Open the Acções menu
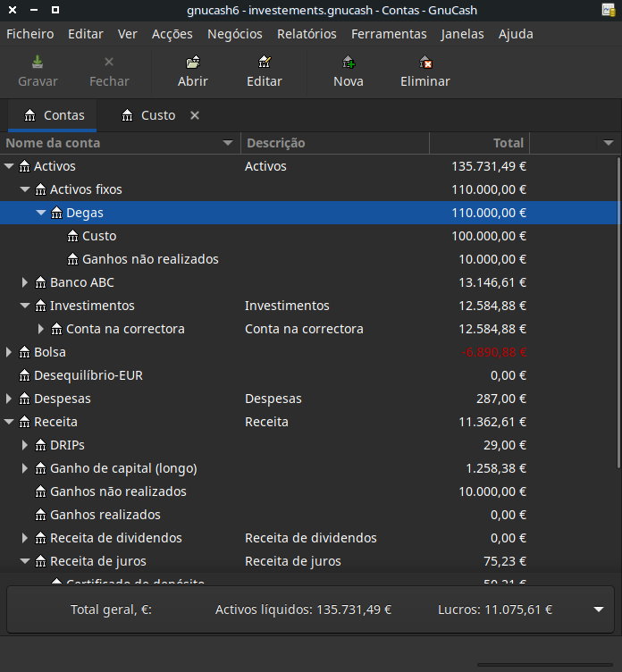This screenshot has height=672, width=622. [x=172, y=34]
